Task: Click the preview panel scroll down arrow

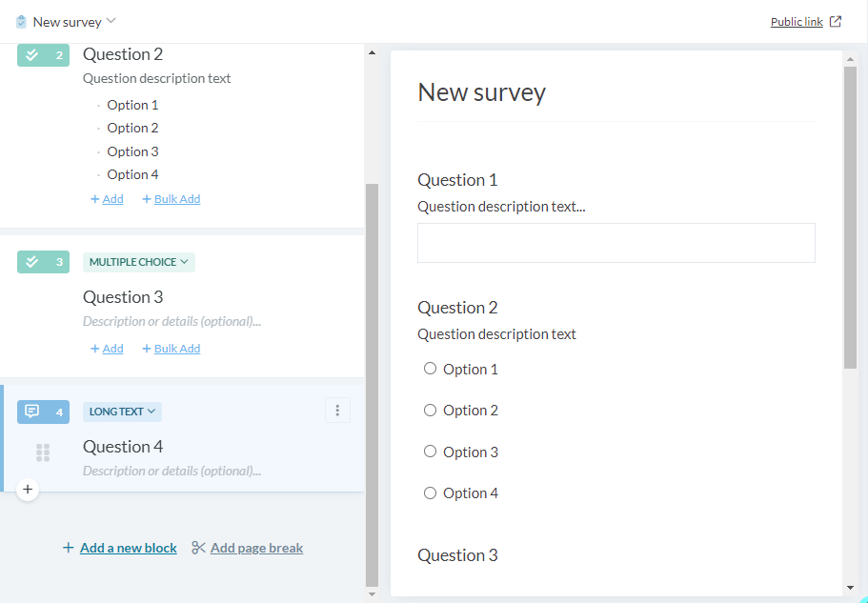Action: [x=850, y=588]
